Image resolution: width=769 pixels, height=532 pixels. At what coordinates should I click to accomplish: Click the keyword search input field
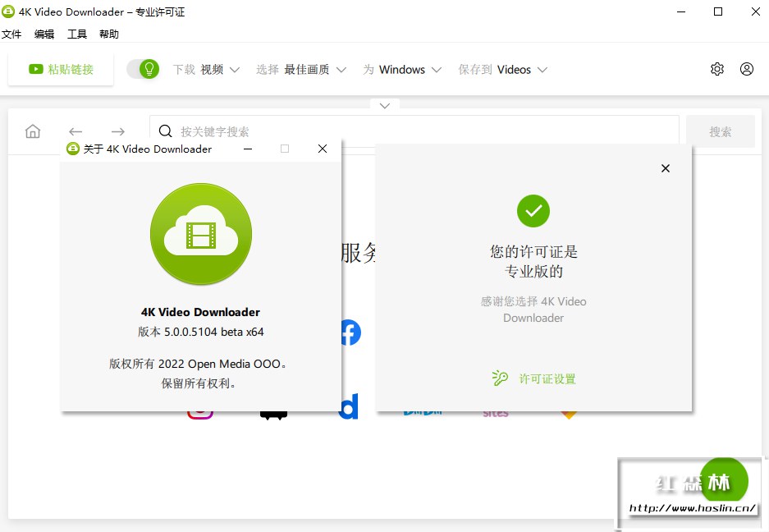(x=414, y=131)
